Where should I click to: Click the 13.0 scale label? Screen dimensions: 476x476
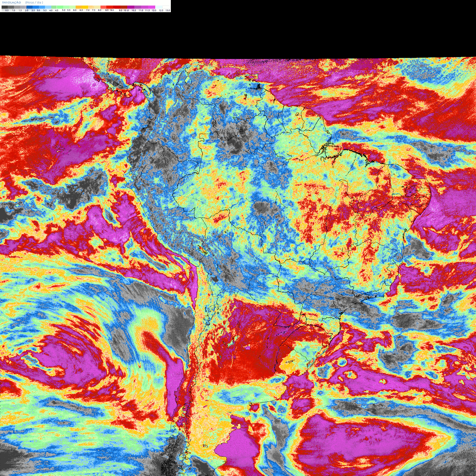[x=168, y=10]
